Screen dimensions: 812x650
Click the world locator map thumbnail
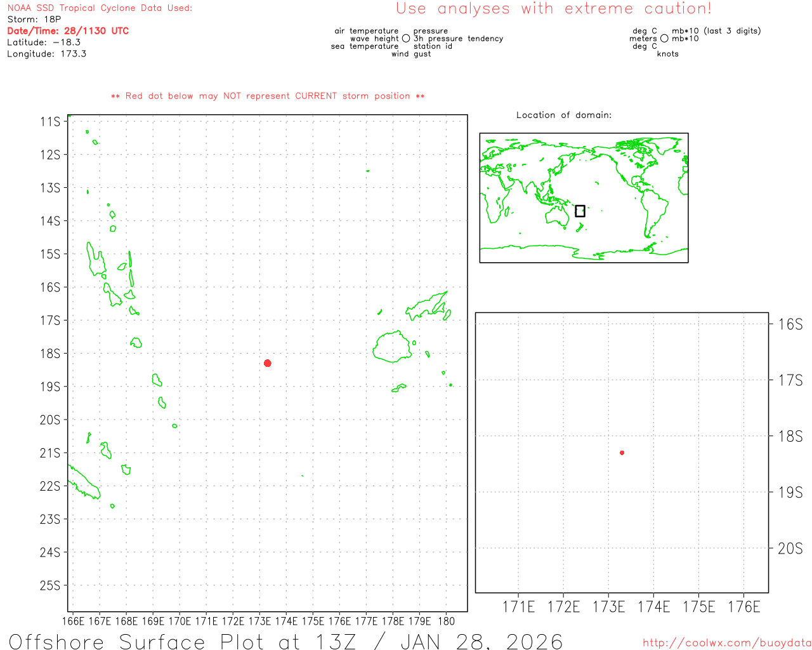[x=584, y=197]
